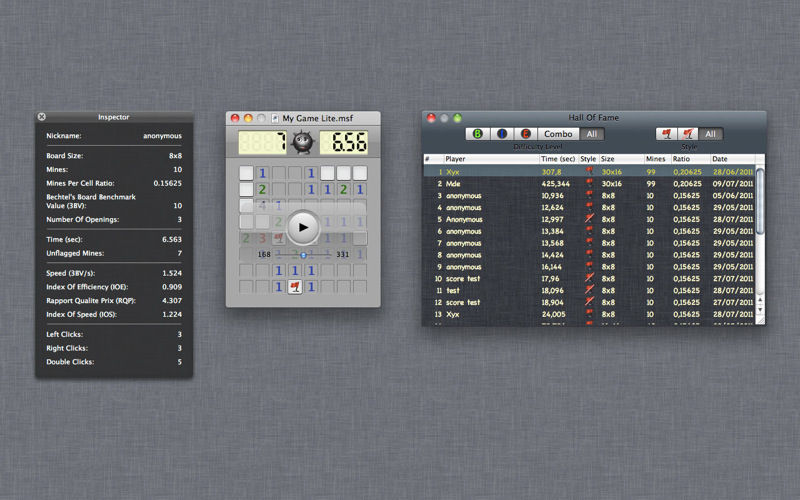Filter Hall Of Fame by Beginner (B) level
800x500 pixels.
[x=478, y=134]
